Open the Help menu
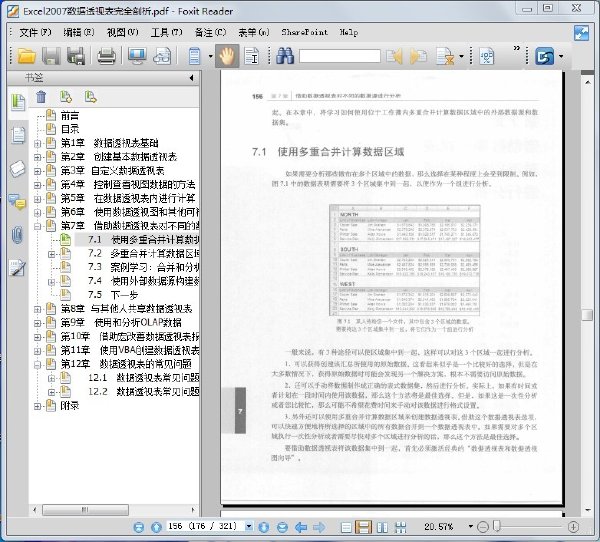Screen dimensions: 600x542 (349, 33)
